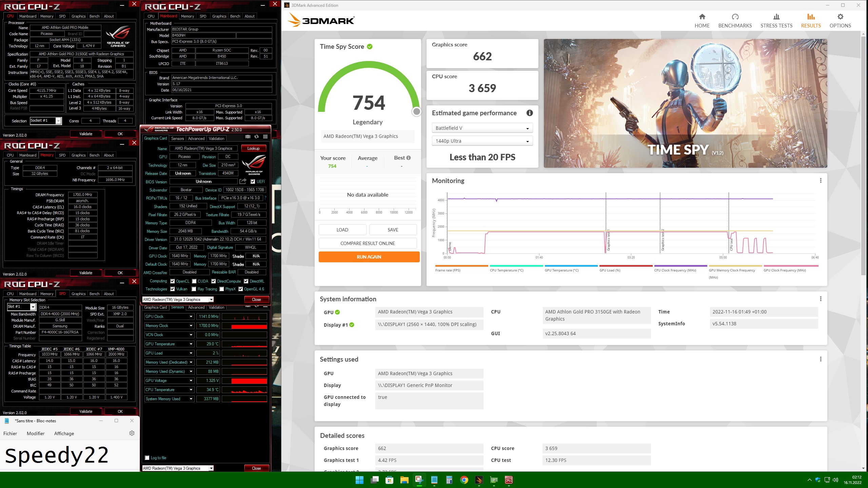Screen dimensions: 868x488
Task: Open CPU-Z SPD Slot #1 dropdown
Action: click(x=22, y=307)
